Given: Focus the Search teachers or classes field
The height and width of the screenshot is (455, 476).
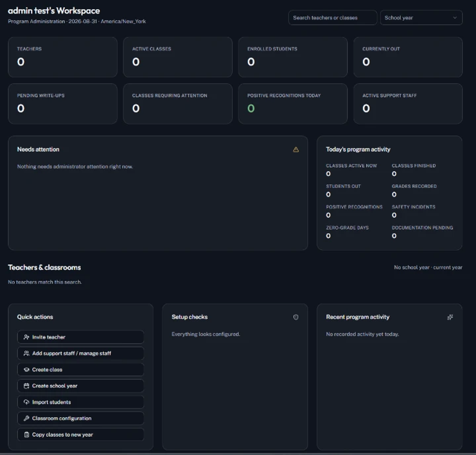Looking at the screenshot, I should (x=333, y=18).
